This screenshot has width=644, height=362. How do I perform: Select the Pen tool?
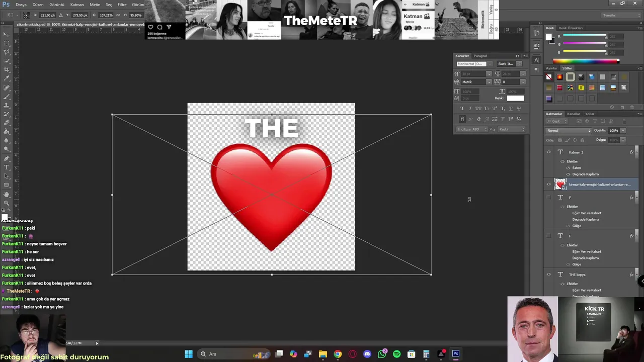(7, 158)
